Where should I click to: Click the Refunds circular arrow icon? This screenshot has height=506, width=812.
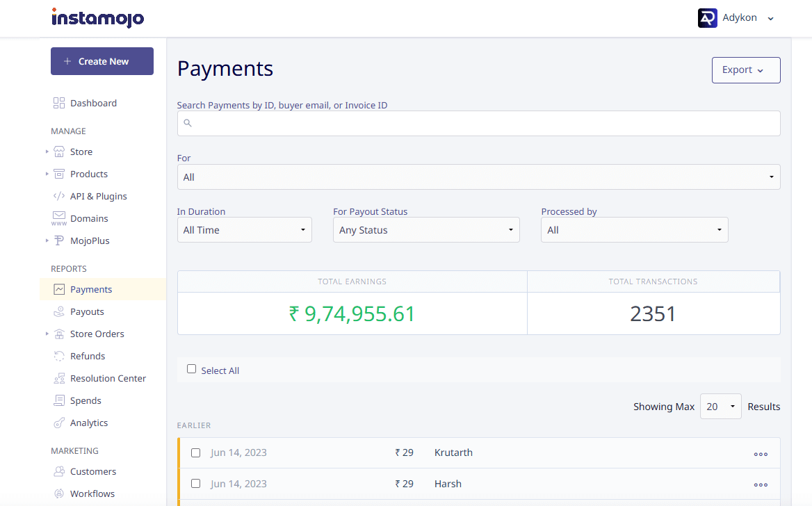(59, 356)
